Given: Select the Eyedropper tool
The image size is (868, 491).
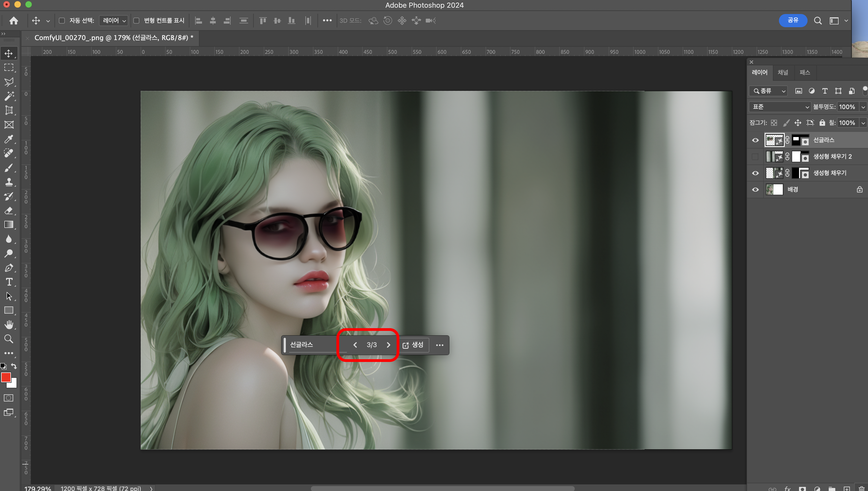Looking at the screenshot, I should [9, 139].
